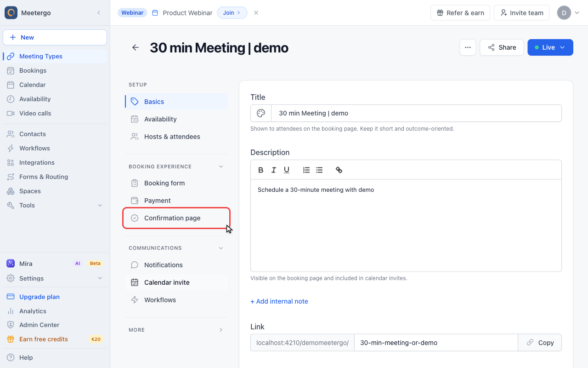The height and width of the screenshot is (368, 588).
Task: Insert a link in description
Action: click(339, 170)
